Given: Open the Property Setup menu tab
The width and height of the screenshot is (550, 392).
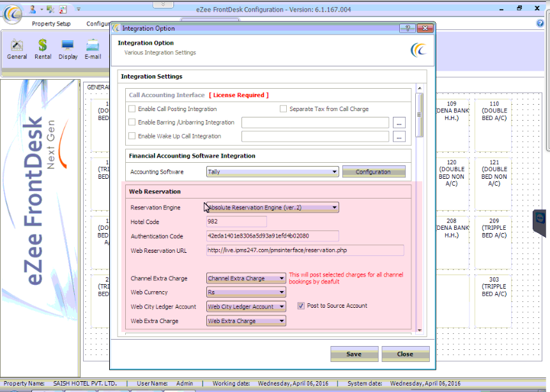Looking at the screenshot, I should [x=51, y=24].
